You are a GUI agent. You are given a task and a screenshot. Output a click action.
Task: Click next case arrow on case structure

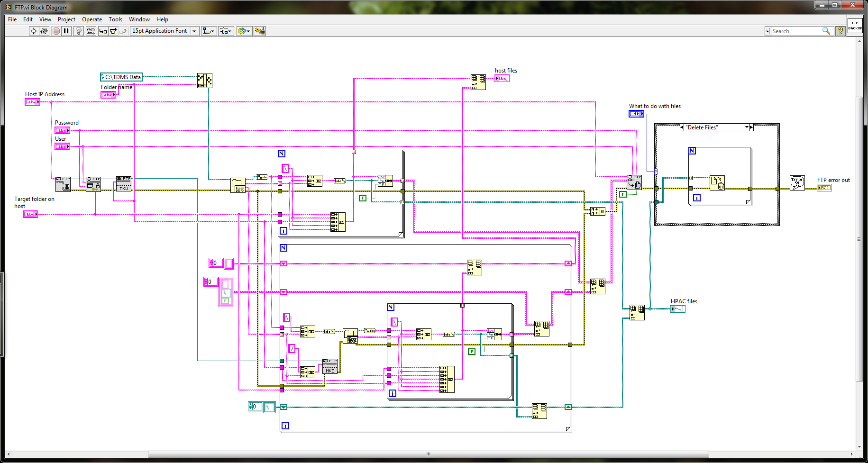click(x=751, y=127)
